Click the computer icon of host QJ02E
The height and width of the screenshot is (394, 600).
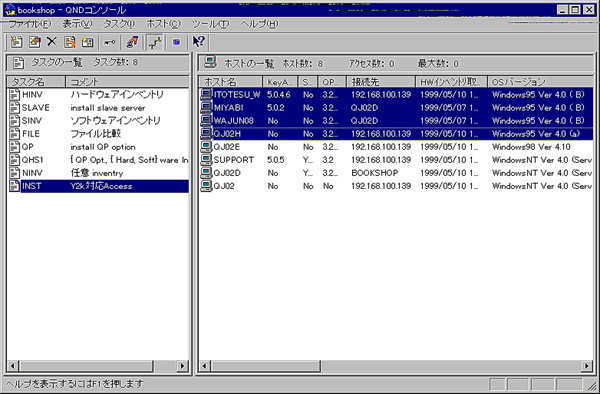point(207,147)
